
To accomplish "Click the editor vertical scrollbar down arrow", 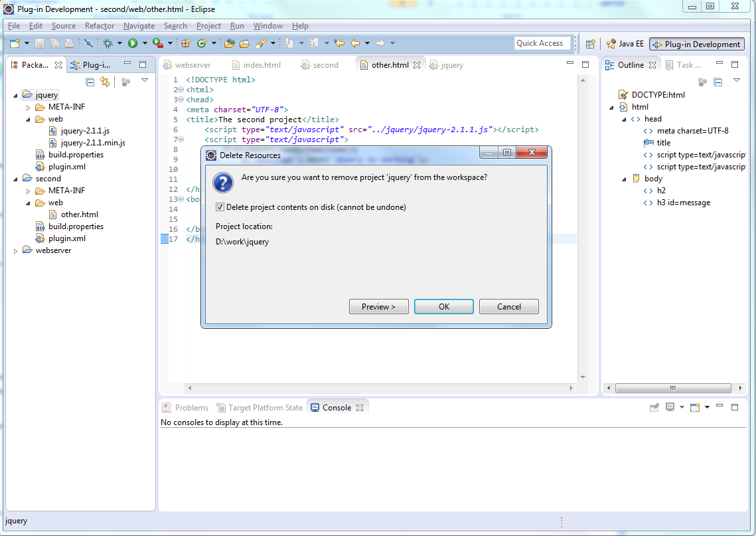I will pos(582,377).
